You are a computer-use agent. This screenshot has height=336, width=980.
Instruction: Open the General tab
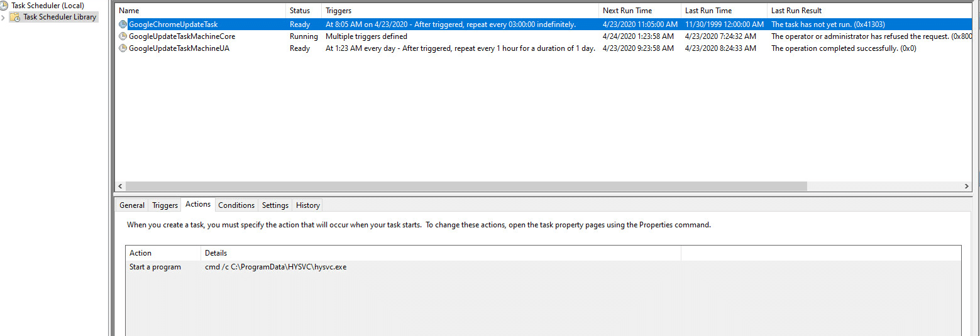pyautogui.click(x=132, y=205)
